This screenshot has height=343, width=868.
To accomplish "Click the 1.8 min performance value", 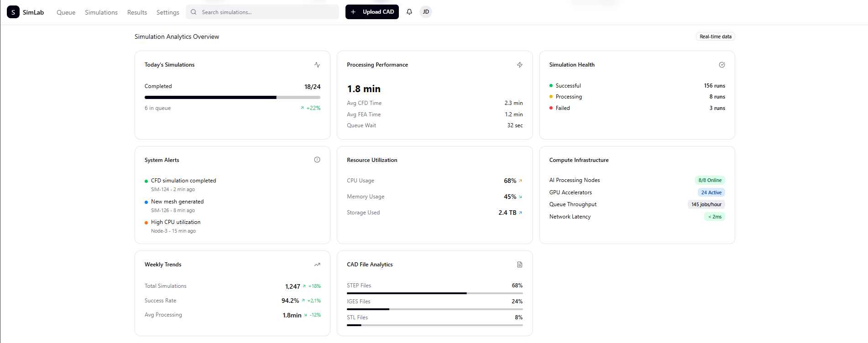I will pyautogui.click(x=364, y=89).
